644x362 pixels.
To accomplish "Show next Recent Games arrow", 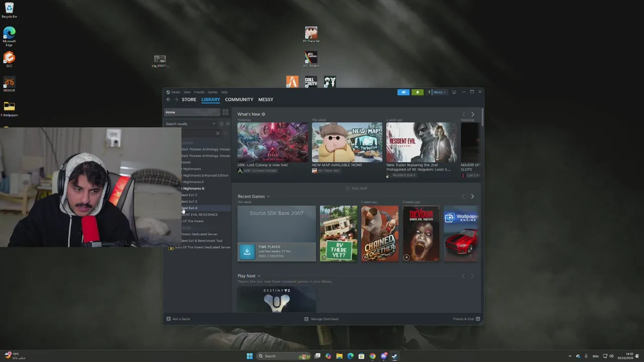I will 472,197.
